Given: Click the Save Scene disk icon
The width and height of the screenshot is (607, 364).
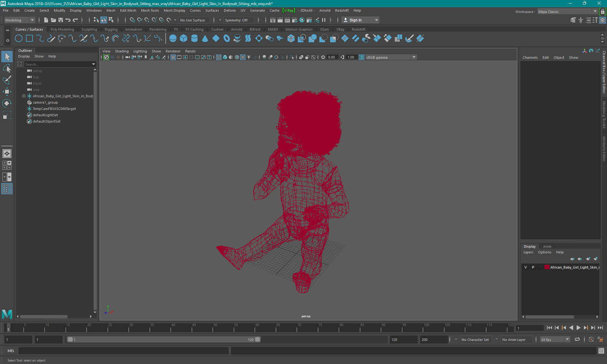Looking at the screenshot, I should [61, 20].
